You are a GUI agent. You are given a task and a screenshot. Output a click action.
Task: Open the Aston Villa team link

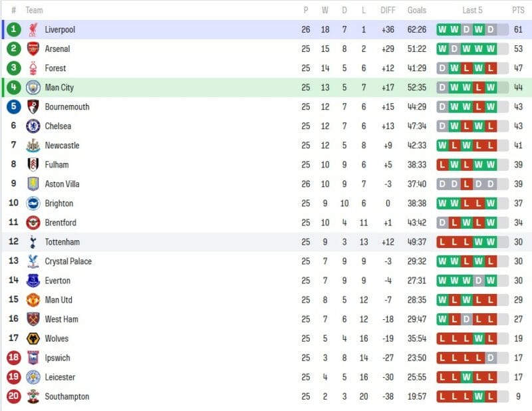point(63,184)
